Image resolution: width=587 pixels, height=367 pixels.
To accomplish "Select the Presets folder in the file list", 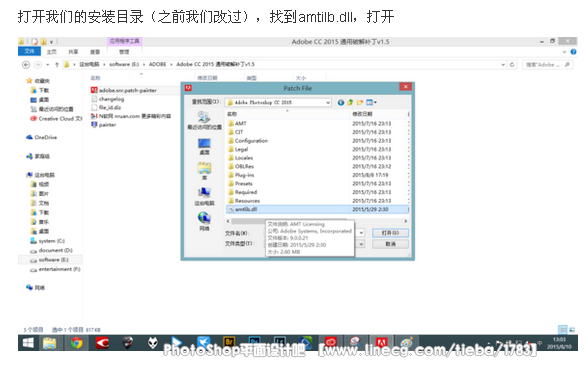I will click(240, 184).
